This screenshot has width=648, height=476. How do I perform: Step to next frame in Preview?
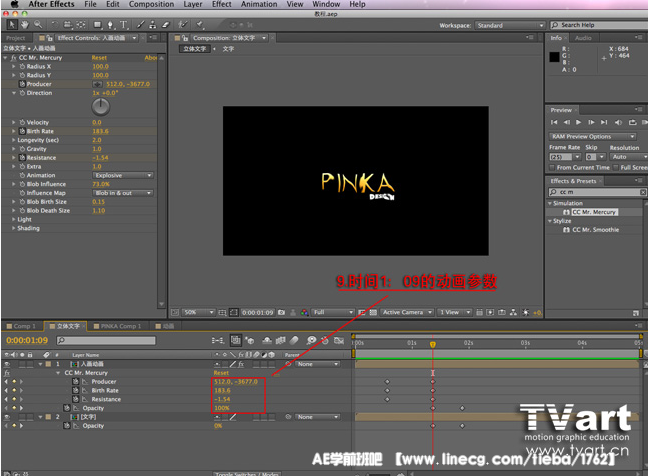click(591, 122)
